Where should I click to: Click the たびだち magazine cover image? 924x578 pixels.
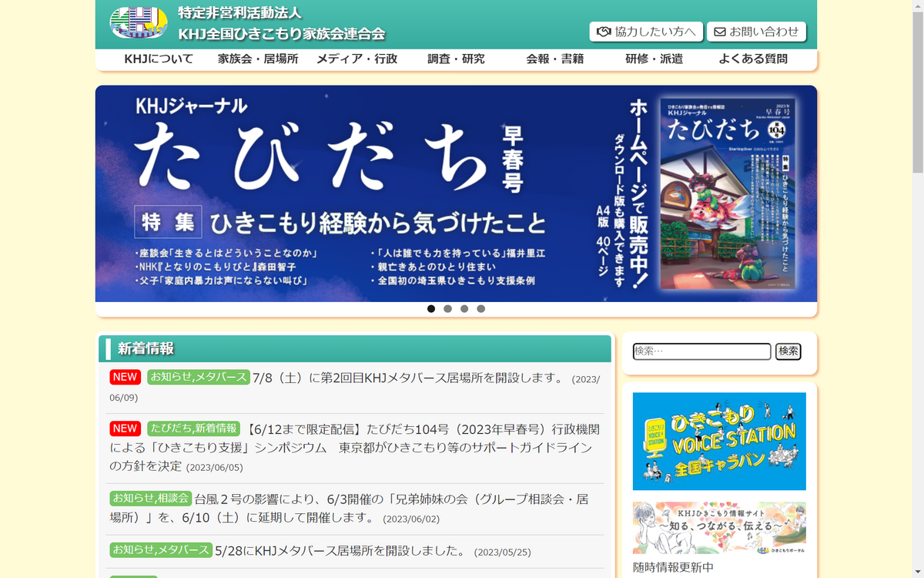pyautogui.click(x=727, y=193)
